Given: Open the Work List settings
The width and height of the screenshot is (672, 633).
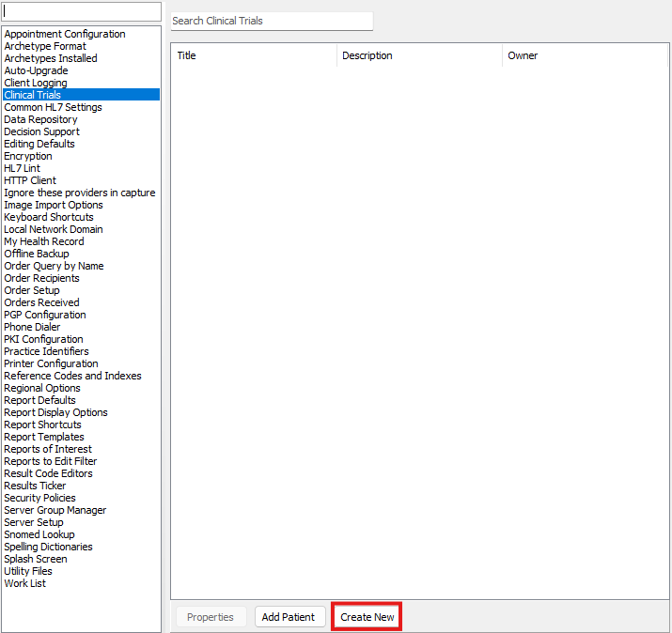Looking at the screenshot, I should 24,583.
